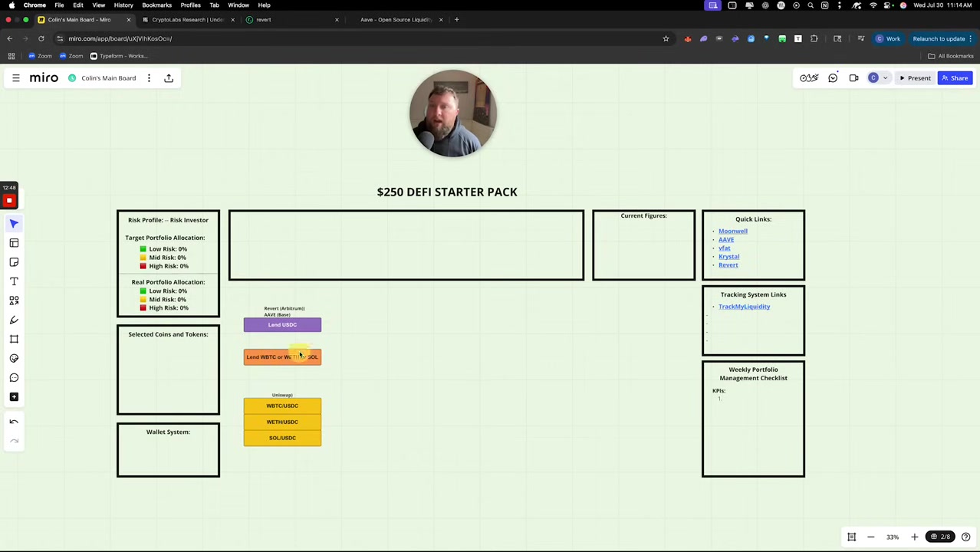Click the Share button

pos(955,78)
